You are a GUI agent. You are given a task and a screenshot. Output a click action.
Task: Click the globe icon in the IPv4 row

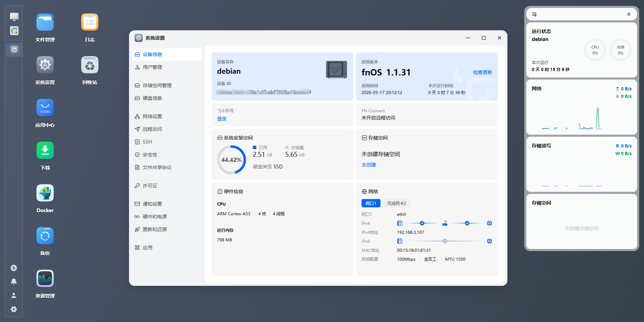[490, 223]
